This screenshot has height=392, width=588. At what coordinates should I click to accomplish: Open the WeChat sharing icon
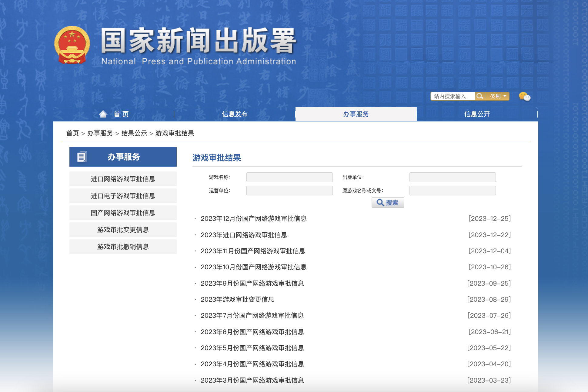pos(524,96)
